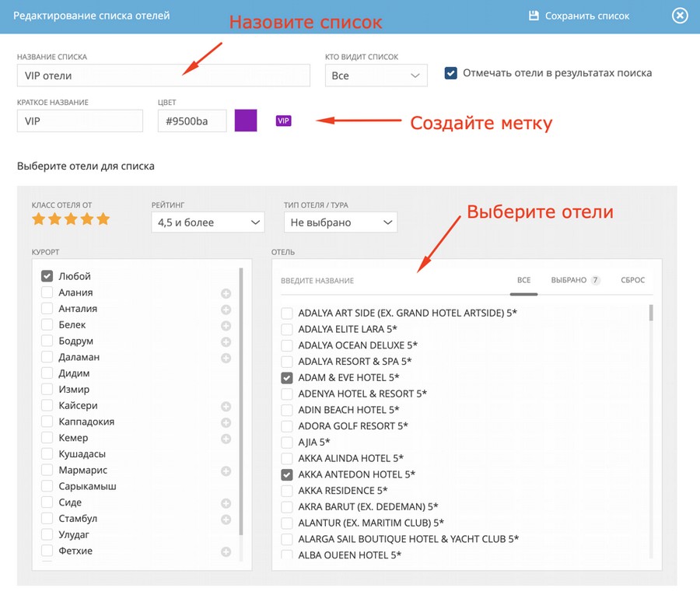Uncheck ADAM & EVE HOTEL 5* checkbox
This screenshot has width=700, height=602.
tap(286, 378)
